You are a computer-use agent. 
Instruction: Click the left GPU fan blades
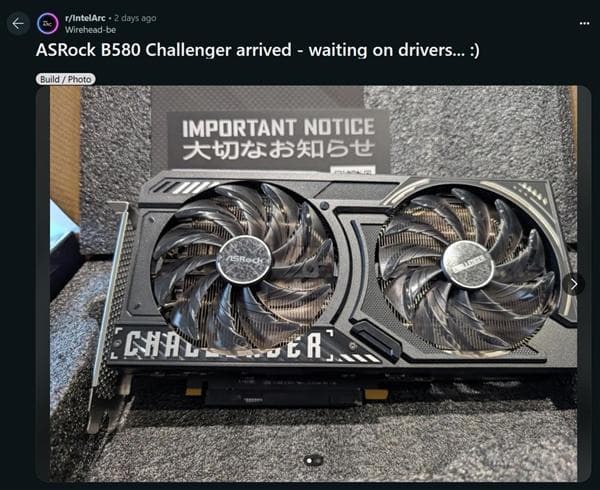[245, 264]
